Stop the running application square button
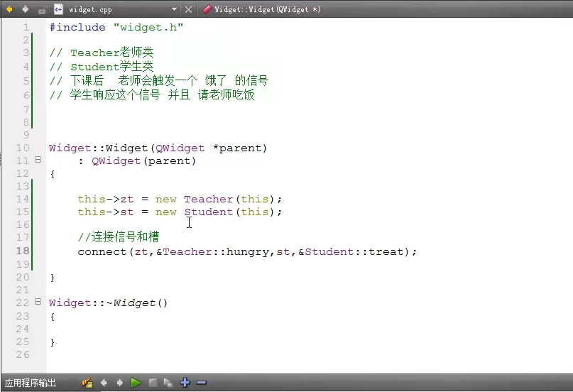 (153, 383)
